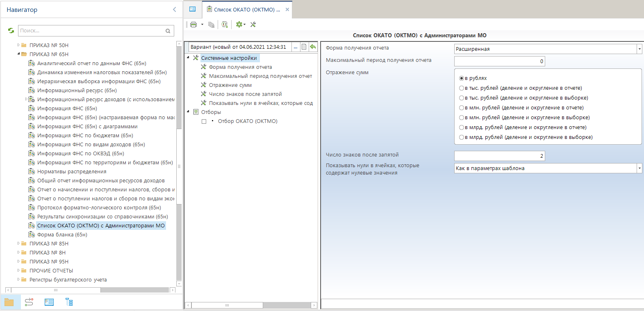Viewport: 644px width, 311px height.
Task: Open Результаты синхронизации со справочниками (65н)
Action: (102, 216)
